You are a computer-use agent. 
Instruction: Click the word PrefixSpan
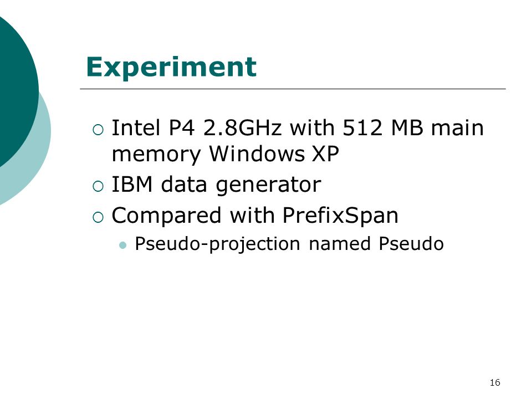(340, 216)
